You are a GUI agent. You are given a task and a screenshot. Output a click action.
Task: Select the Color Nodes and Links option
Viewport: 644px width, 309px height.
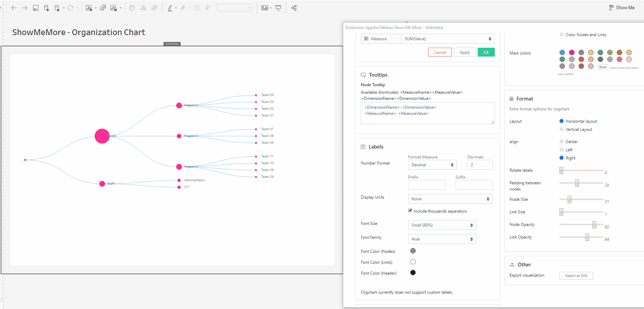point(562,34)
